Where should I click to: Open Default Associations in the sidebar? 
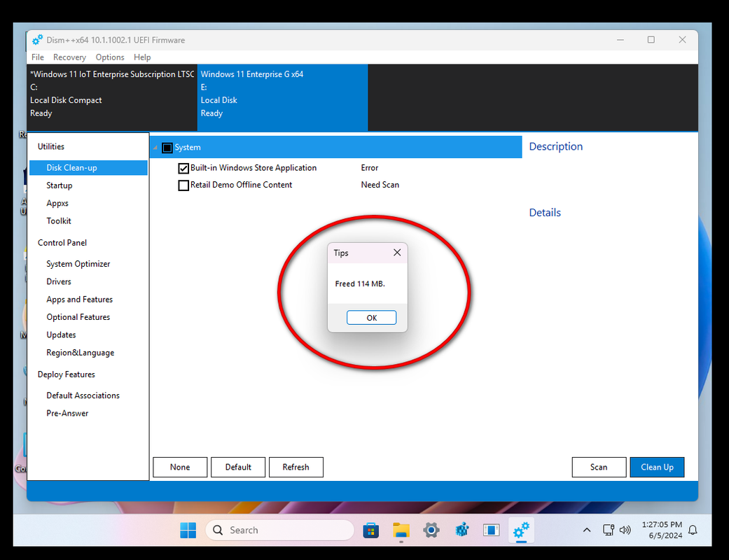point(83,395)
